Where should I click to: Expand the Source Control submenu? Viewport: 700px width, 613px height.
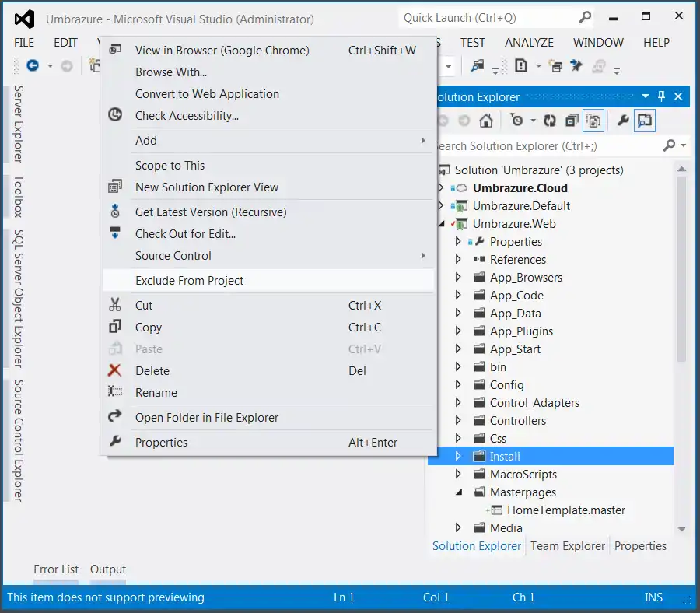click(x=268, y=256)
